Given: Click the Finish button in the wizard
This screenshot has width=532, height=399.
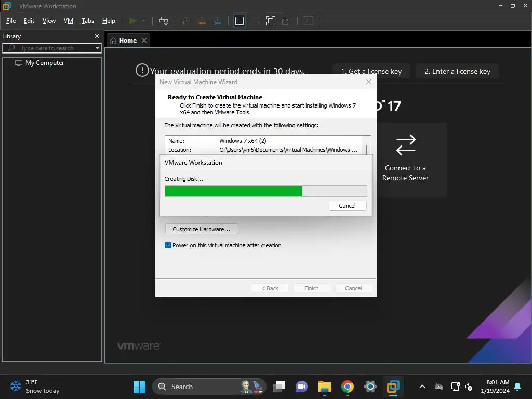Looking at the screenshot, I should [312, 288].
